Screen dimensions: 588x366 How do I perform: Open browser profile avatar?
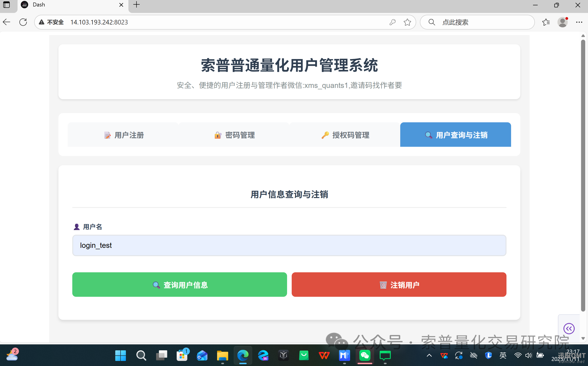pos(562,22)
